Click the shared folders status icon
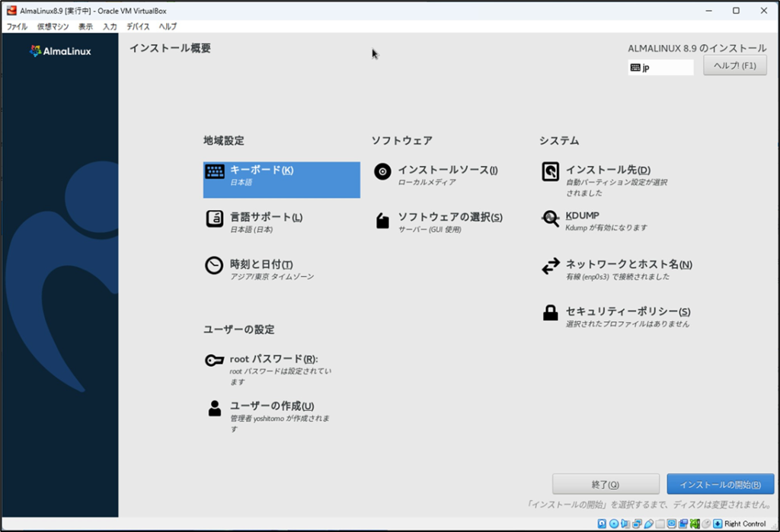780x532 pixels. coord(660,524)
